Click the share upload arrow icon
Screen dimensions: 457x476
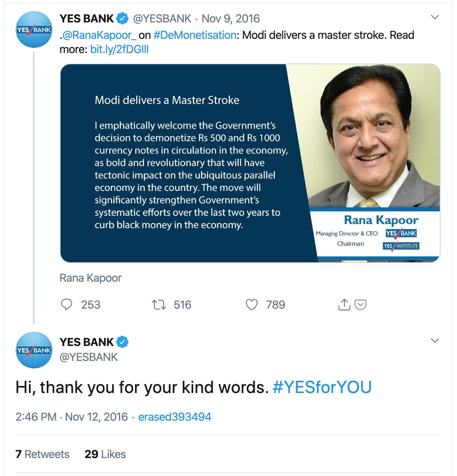pos(344,305)
